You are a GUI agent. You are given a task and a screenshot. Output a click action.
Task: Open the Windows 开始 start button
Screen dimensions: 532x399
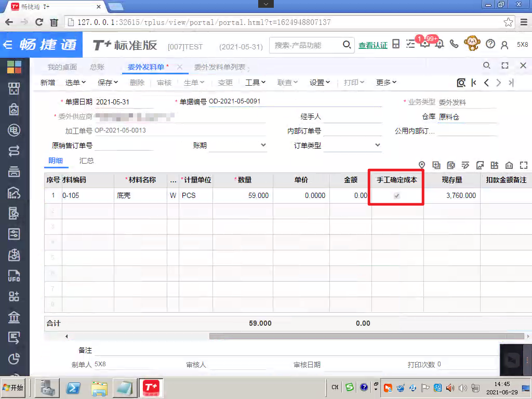point(13,388)
